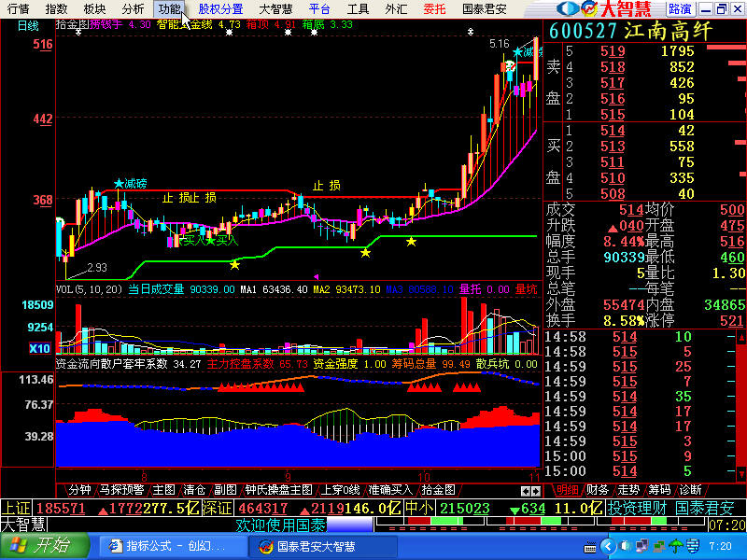The height and width of the screenshot is (560, 747).
Task: Select the 诊断 panel tab
Action: click(x=690, y=489)
